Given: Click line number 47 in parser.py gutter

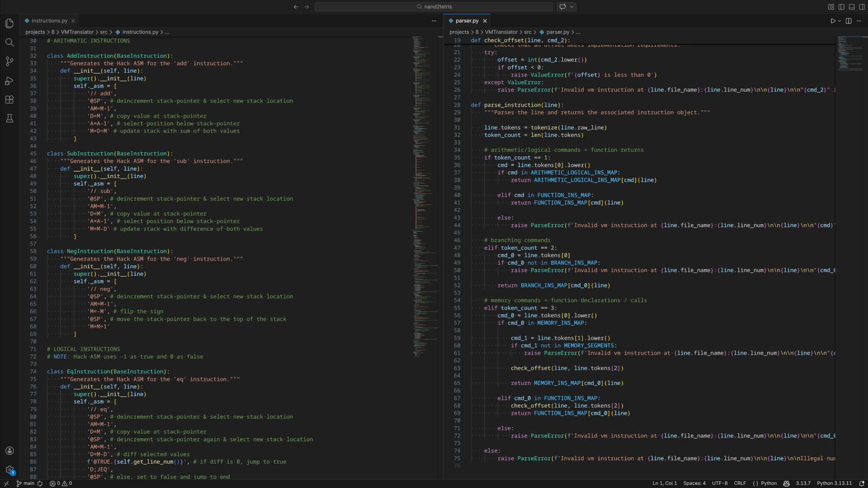Looking at the screenshot, I should [x=457, y=248].
